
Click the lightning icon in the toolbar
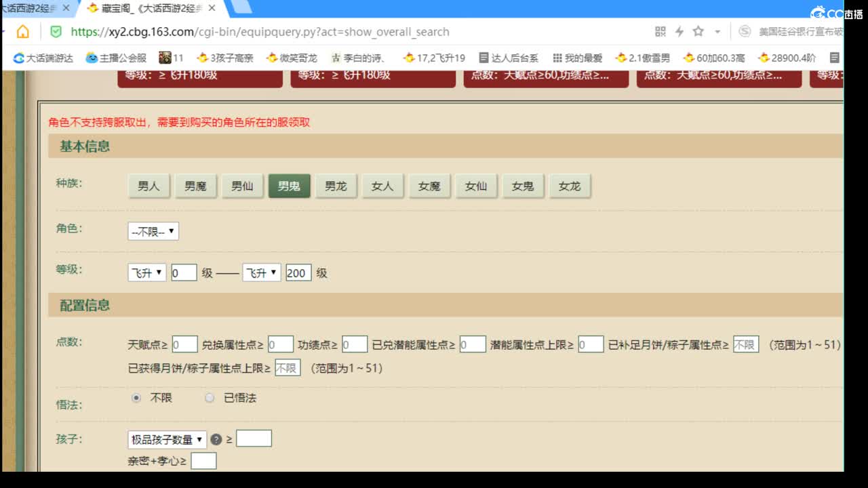point(678,31)
